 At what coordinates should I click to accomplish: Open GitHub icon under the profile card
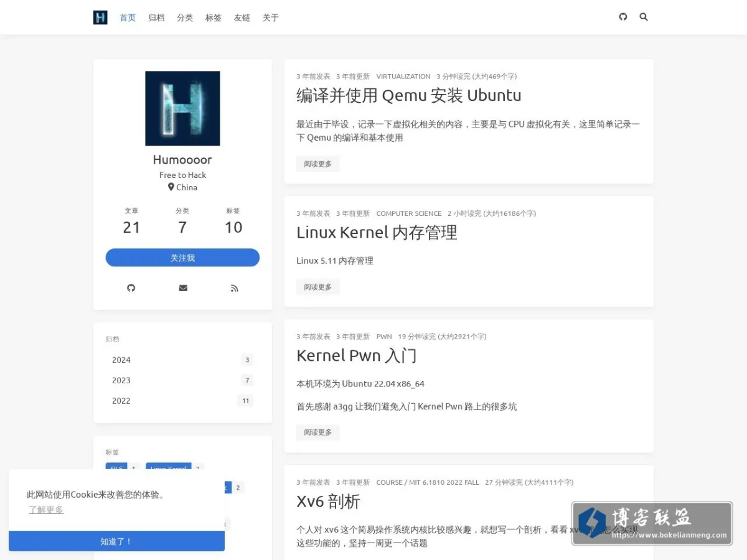[131, 288]
